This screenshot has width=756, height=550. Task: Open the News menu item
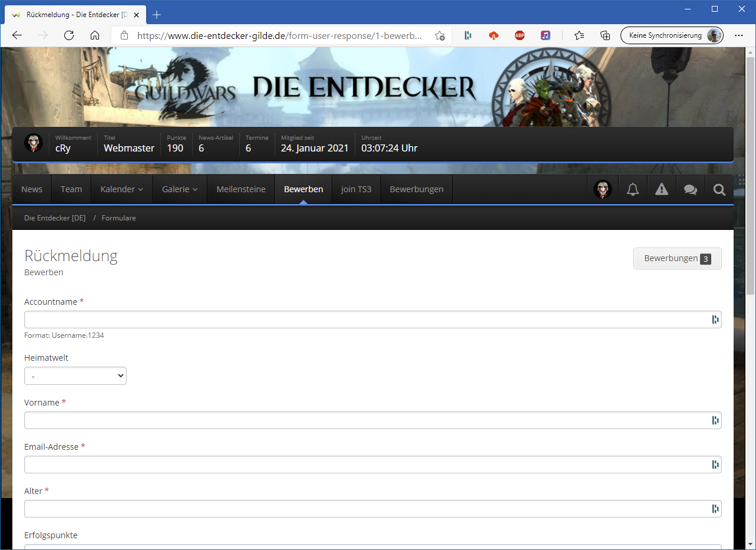(32, 189)
